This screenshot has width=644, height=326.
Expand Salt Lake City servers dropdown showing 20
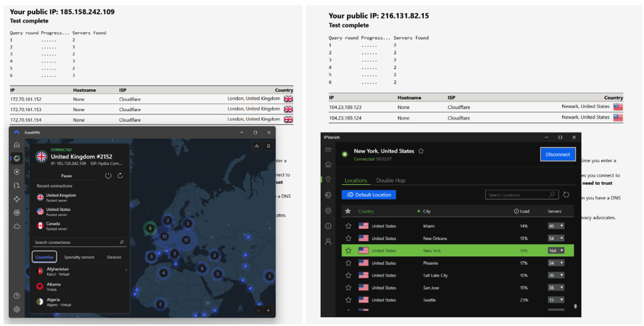[x=556, y=275]
